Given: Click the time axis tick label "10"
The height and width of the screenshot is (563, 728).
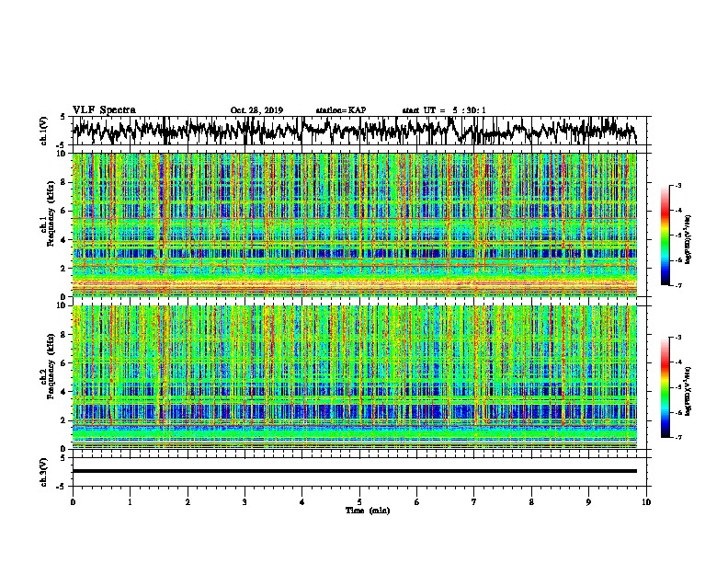Looking at the screenshot, I should tap(646, 502).
